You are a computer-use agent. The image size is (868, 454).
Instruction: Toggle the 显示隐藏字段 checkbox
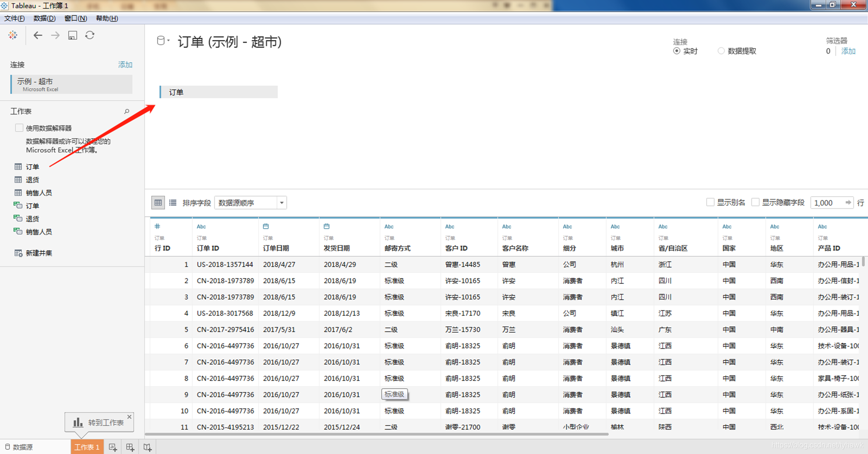(x=756, y=202)
